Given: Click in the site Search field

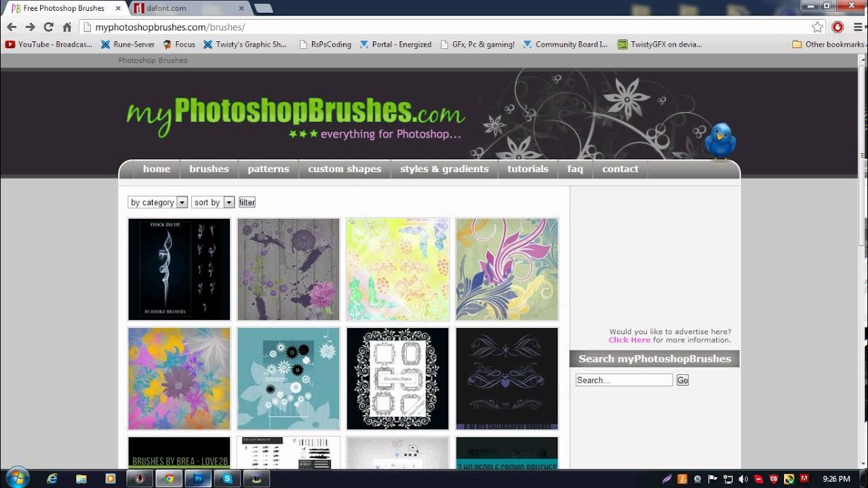Looking at the screenshot, I should [x=624, y=380].
